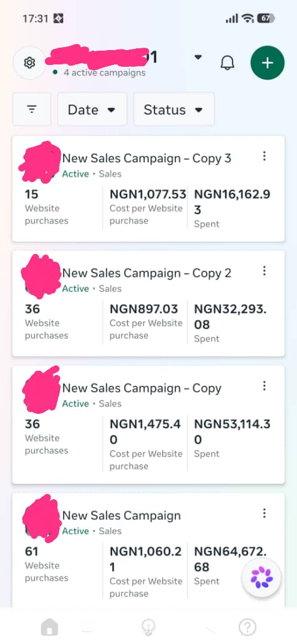Image resolution: width=297 pixels, height=644 pixels.
Task: Tap the 61 Website purchases metric
Action: pos(47,564)
